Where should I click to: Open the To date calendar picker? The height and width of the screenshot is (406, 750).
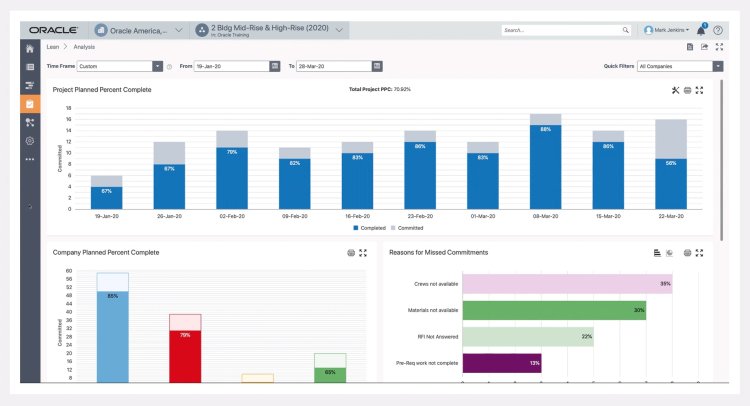coord(377,66)
